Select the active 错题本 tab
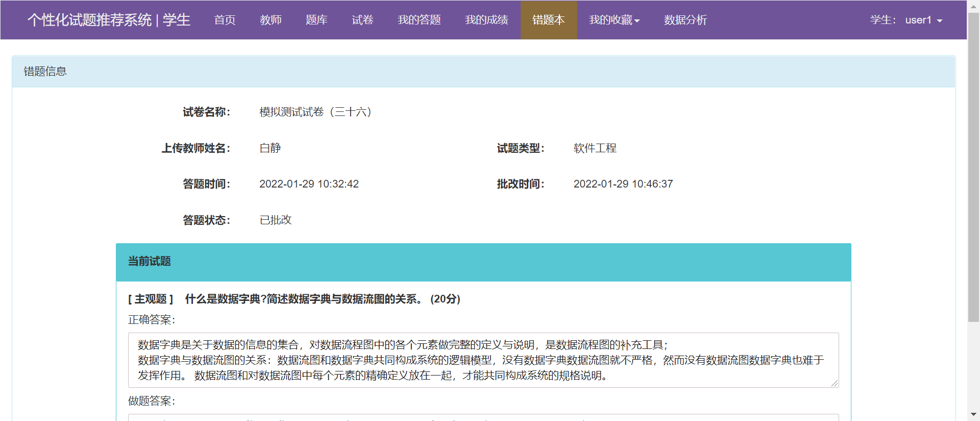The image size is (980, 421). pos(549,20)
